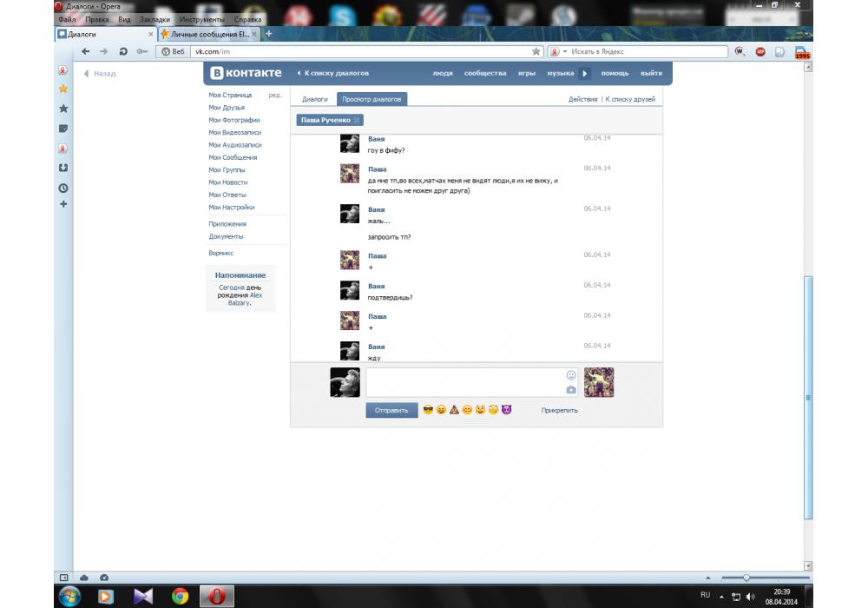
Task: Show hidden system tray icons
Action: point(720,596)
